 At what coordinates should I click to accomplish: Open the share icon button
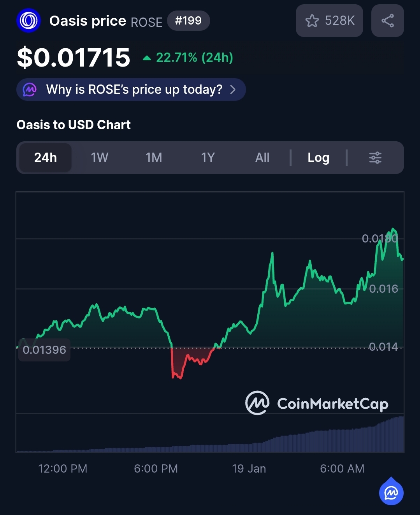coord(387,21)
